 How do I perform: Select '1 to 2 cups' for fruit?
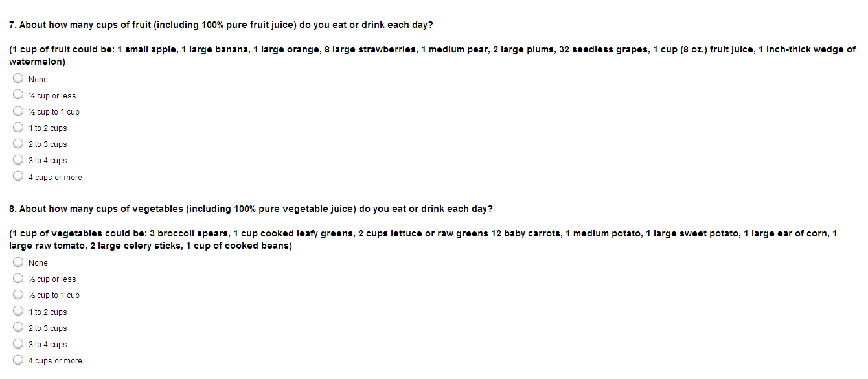click(18, 128)
